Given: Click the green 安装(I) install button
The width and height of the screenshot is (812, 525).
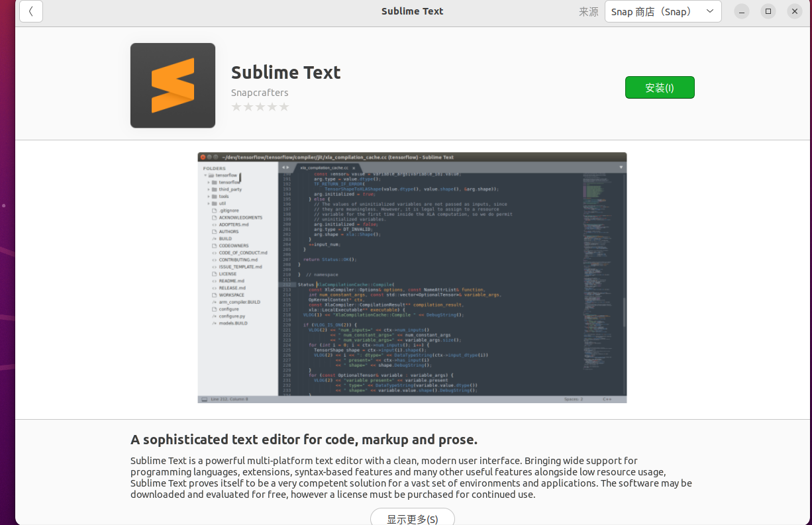Looking at the screenshot, I should [660, 87].
